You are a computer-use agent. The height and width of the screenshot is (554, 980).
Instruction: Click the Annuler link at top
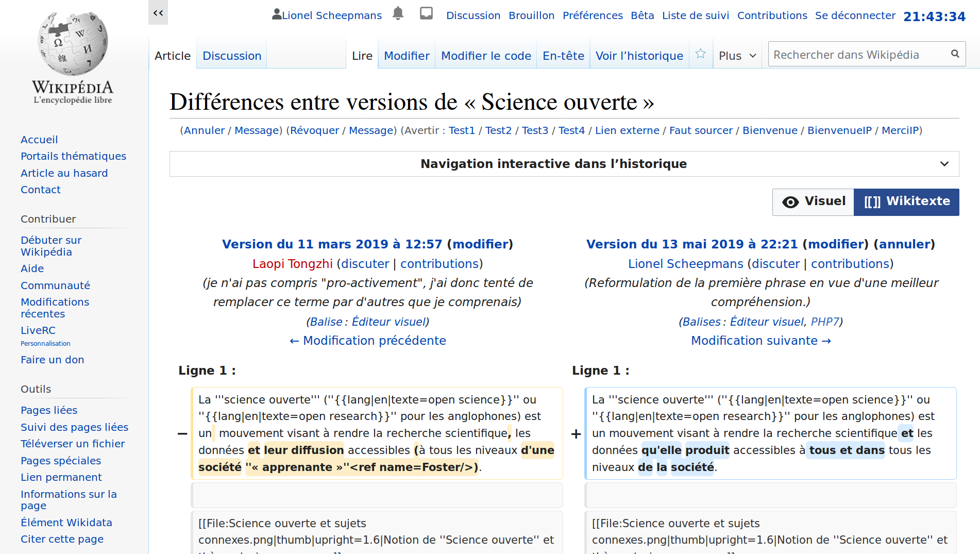pos(204,130)
